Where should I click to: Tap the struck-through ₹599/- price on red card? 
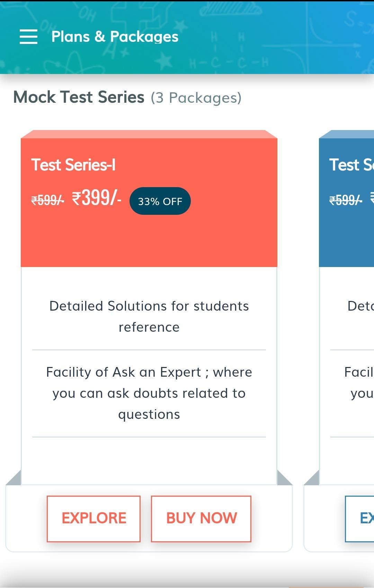click(47, 200)
